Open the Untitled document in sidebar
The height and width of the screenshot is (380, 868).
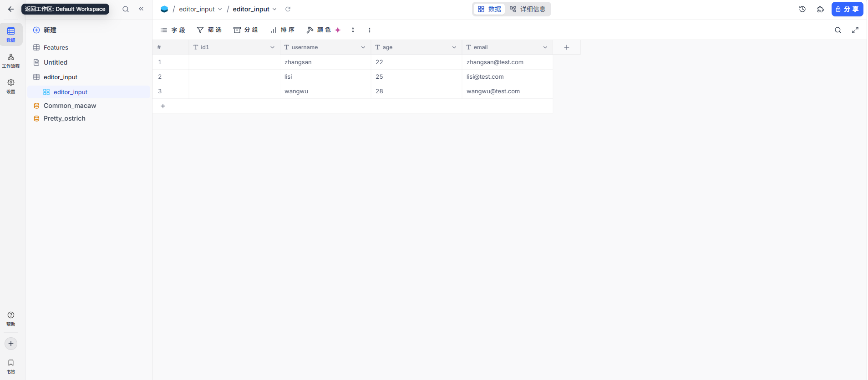(89, 62)
